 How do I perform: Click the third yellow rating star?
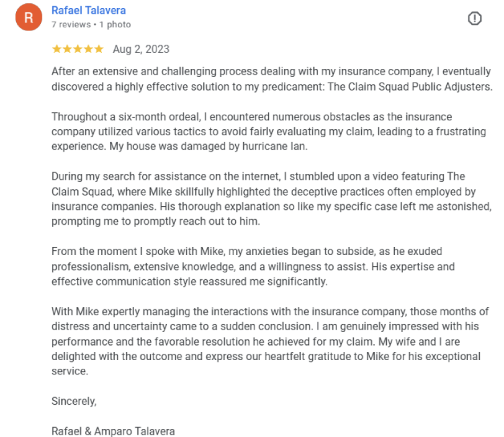click(x=78, y=49)
